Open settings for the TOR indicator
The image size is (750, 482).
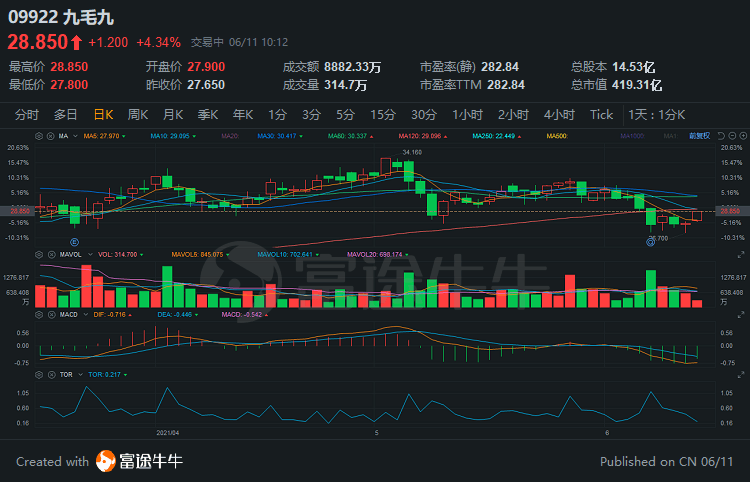tap(39, 374)
